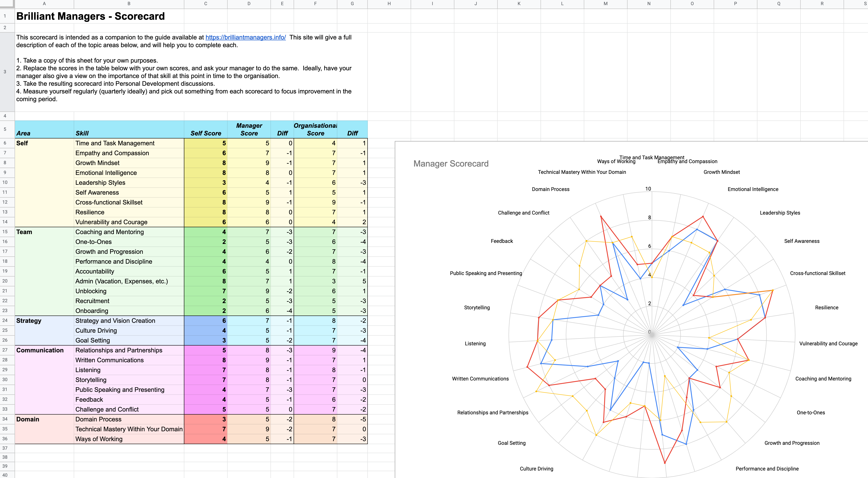Click Manager Score for Unblocking

(x=249, y=291)
